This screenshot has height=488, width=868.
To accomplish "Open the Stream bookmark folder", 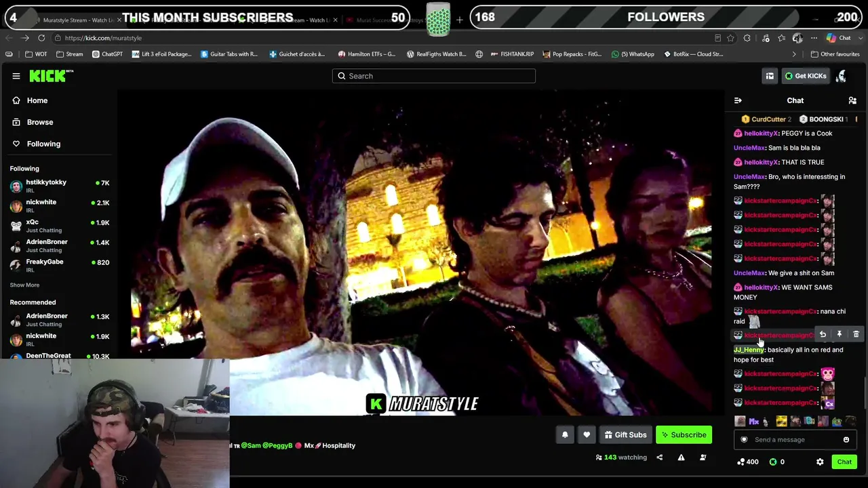I will [70, 54].
